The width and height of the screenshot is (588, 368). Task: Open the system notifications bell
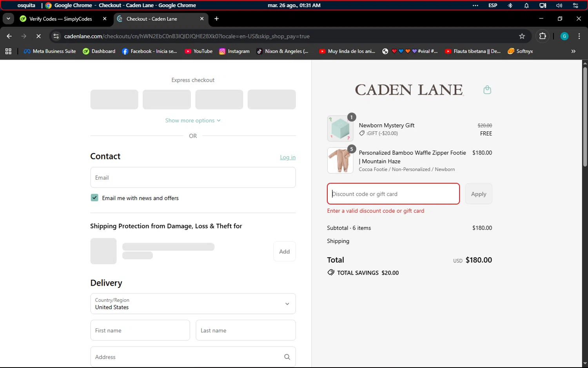[x=526, y=5]
